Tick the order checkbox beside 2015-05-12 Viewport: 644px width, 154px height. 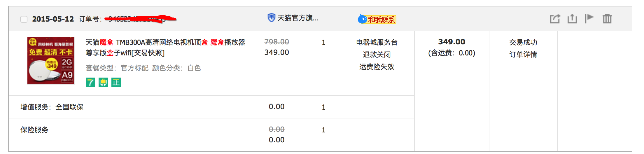point(24,19)
